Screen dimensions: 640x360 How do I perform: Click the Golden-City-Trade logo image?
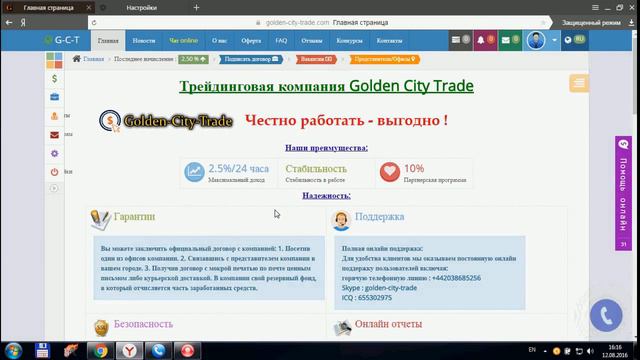point(166,121)
